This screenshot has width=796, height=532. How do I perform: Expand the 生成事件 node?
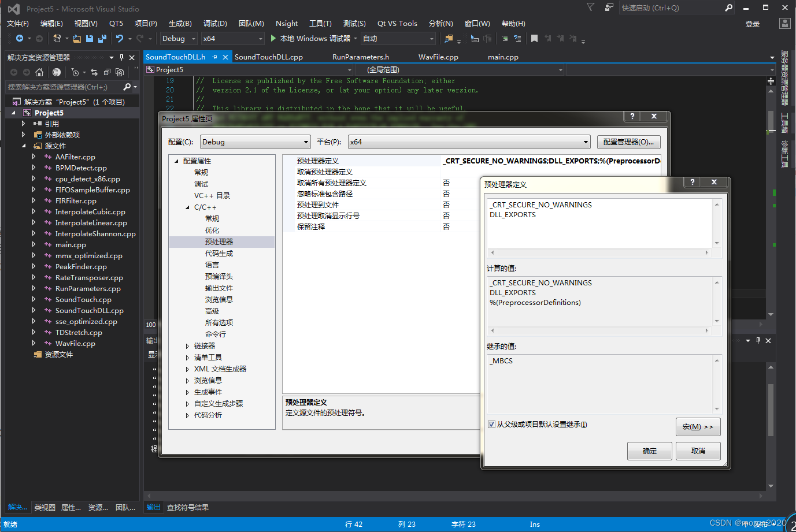tap(187, 392)
